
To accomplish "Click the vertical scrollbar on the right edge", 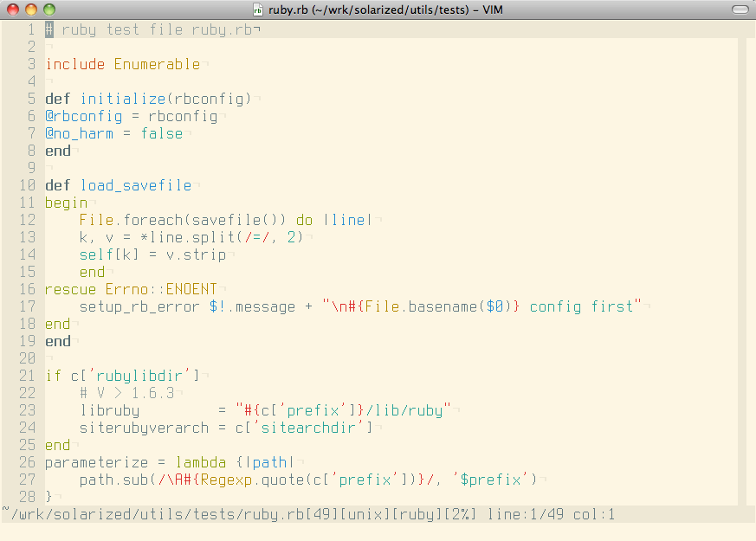I will [746, 260].
